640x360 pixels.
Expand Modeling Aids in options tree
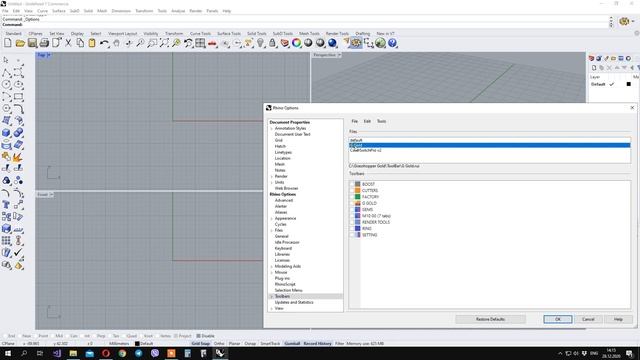[x=272, y=266]
